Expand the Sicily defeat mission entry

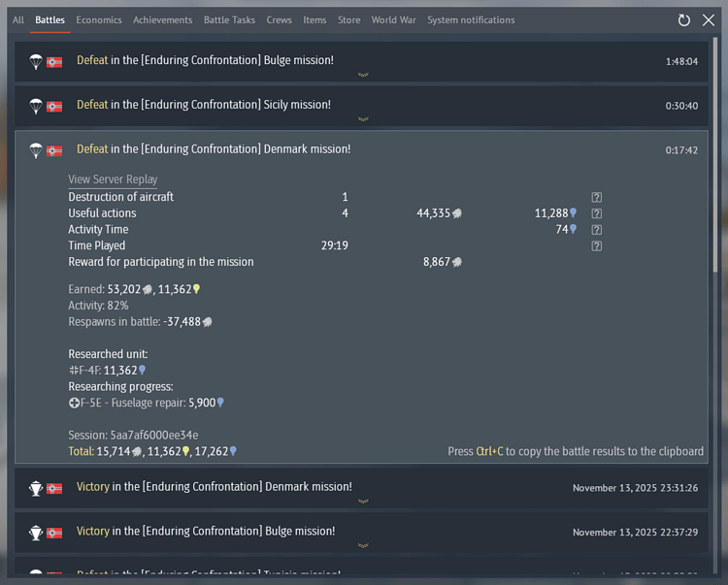[362, 119]
